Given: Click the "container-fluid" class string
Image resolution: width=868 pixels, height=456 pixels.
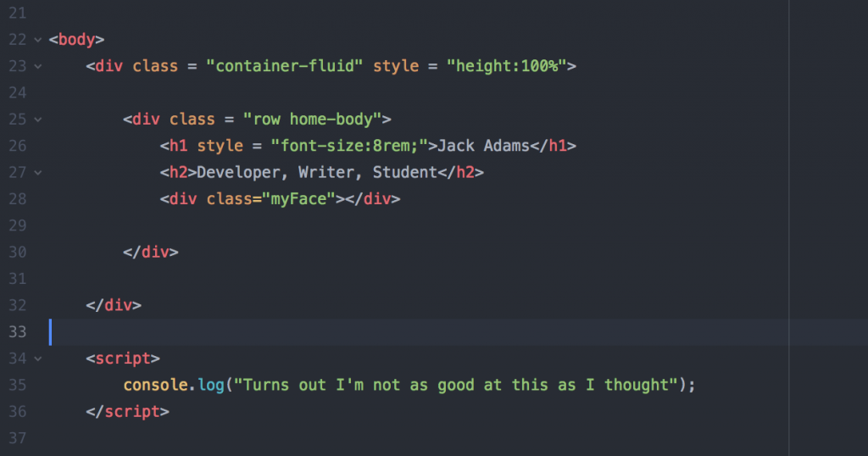Looking at the screenshot, I should pyautogui.click(x=285, y=66).
